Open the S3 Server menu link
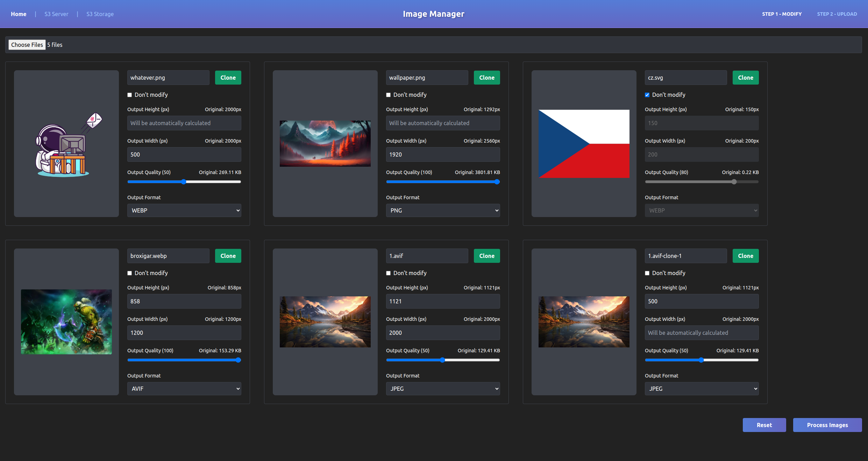 click(56, 14)
